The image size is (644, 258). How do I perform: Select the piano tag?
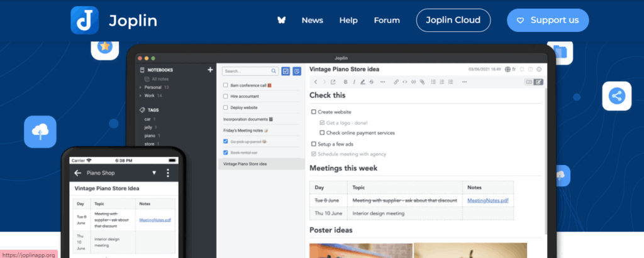(x=150, y=136)
